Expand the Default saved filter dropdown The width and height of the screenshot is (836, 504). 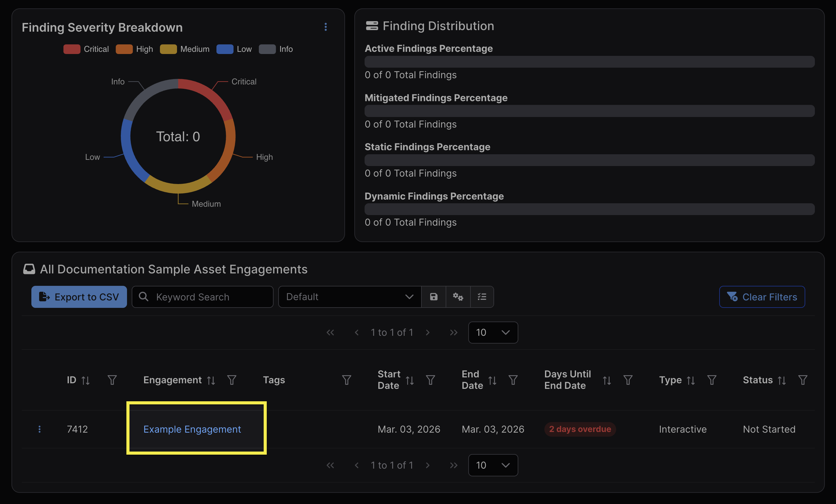coord(349,297)
